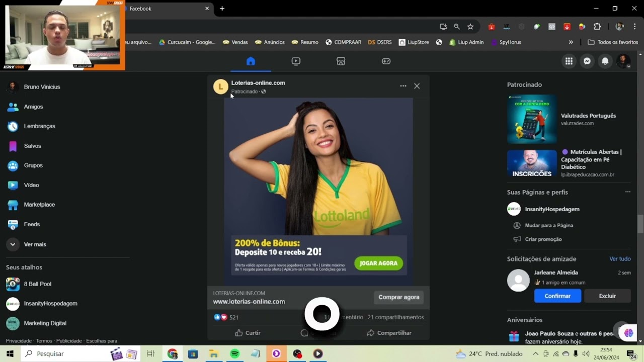Click Ver tudo for friend requests
Screen dimensions: 644x362
tap(620, 259)
